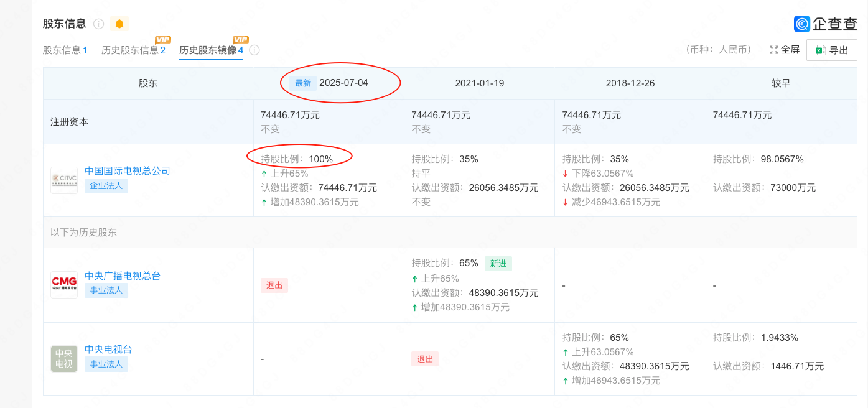Click the 较早 column header
The height and width of the screenshot is (408, 868).
tap(781, 83)
